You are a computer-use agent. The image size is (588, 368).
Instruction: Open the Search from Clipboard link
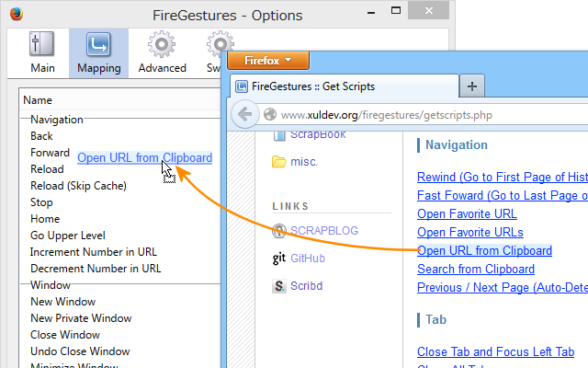pyautogui.click(x=475, y=270)
